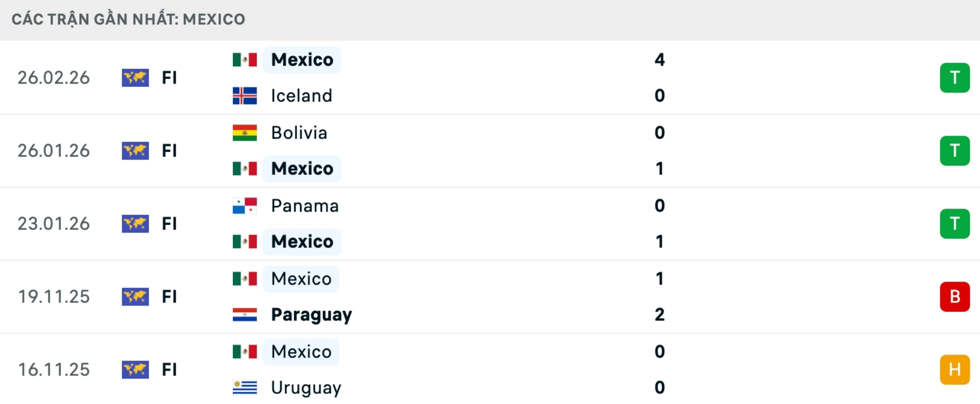This screenshot has height=404, width=980.
Task: Click the Paraguay flag icon
Action: [244, 314]
